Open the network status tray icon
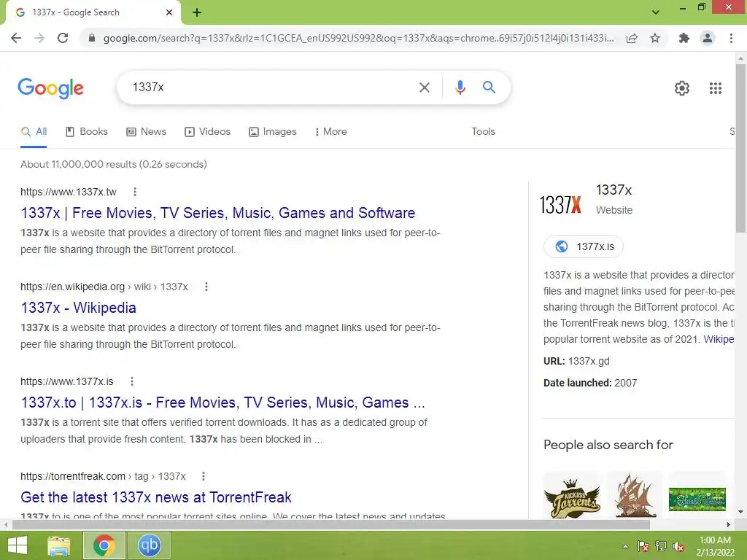The height and width of the screenshot is (560, 747). (661, 546)
